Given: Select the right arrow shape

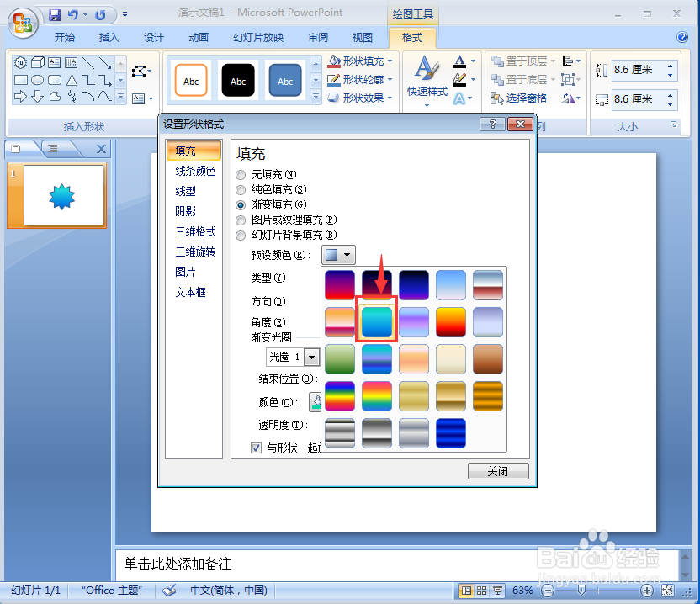Looking at the screenshot, I should click(x=20, y=96).
